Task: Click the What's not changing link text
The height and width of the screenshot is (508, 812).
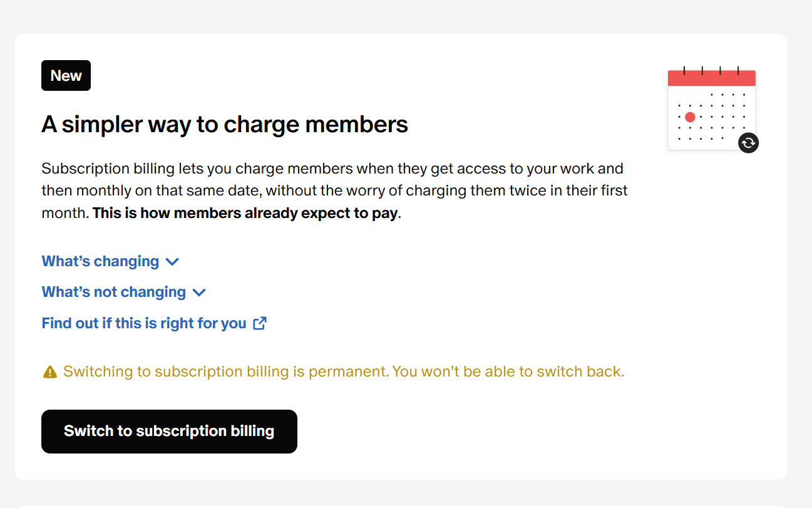Action: tap(114, 292)
